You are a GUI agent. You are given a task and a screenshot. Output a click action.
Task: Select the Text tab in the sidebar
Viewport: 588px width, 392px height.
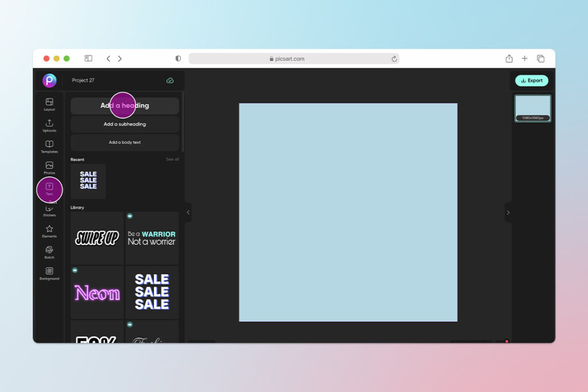click(x=49, y=189)
